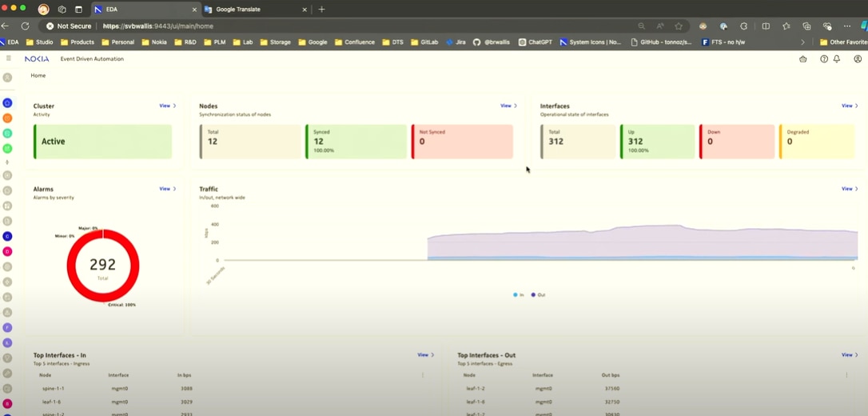Viewport: 868px width, 416px height.
Task: Click View on the Traffic card
Action: [x=850, y=188]
